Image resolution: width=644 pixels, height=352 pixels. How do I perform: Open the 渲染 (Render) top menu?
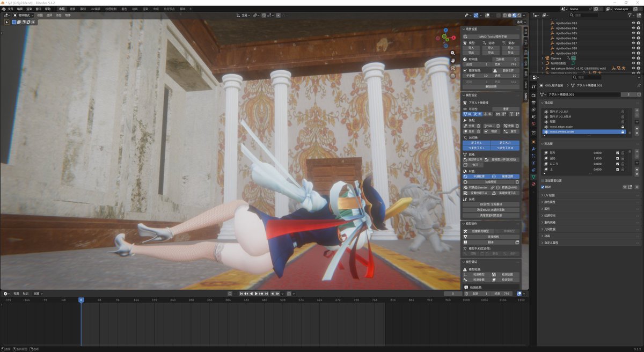click(29, 9)
